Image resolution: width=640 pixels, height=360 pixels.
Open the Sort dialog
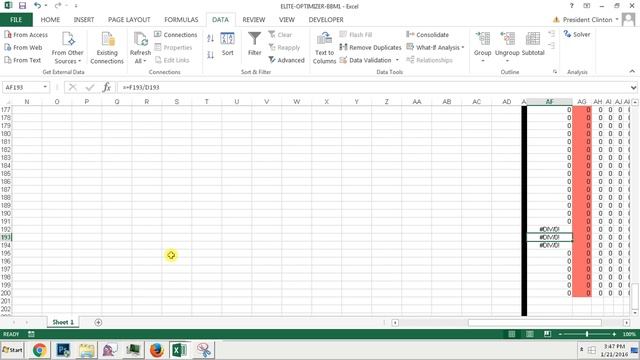tap(227, 44)
